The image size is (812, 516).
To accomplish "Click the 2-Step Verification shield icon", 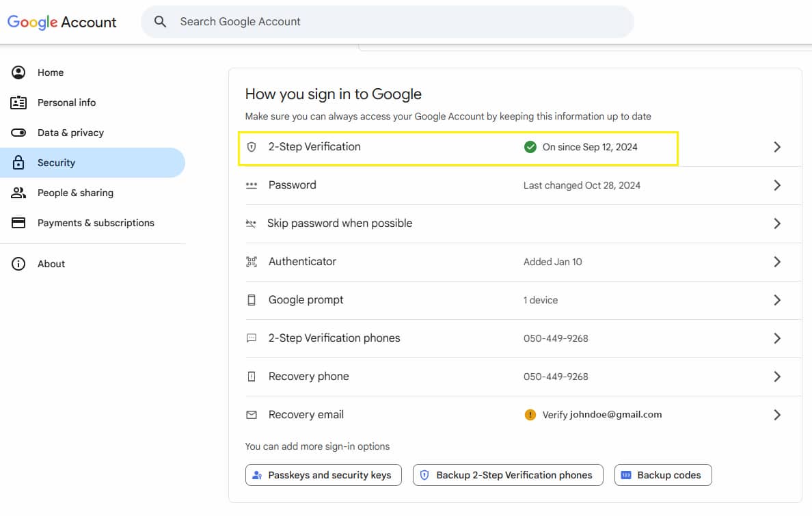I will (252, 147).
